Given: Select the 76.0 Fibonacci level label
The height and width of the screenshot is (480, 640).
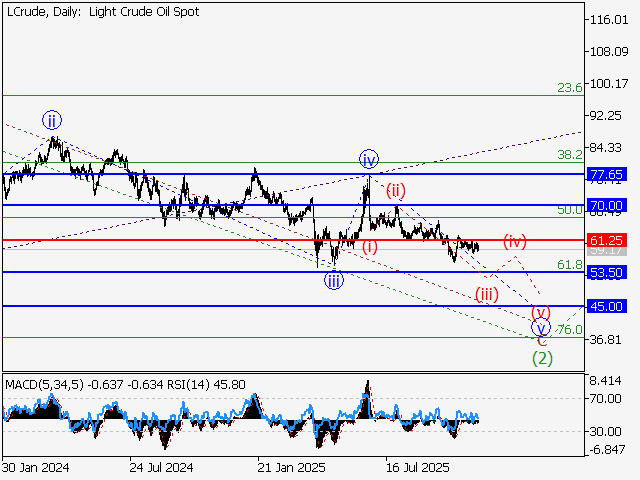Looking at the screenshot, I should click(x=569, y=330).
